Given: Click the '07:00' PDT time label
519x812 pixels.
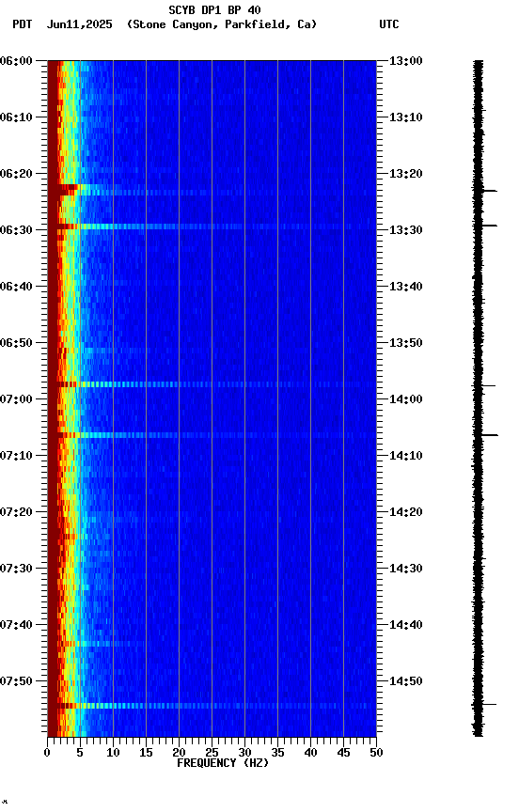Looking at the screenshot, I should point(16,399).
